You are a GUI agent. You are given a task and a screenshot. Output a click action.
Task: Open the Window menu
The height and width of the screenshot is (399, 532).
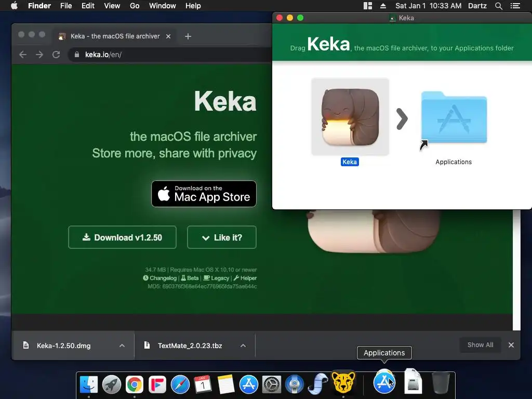[163, 6]
